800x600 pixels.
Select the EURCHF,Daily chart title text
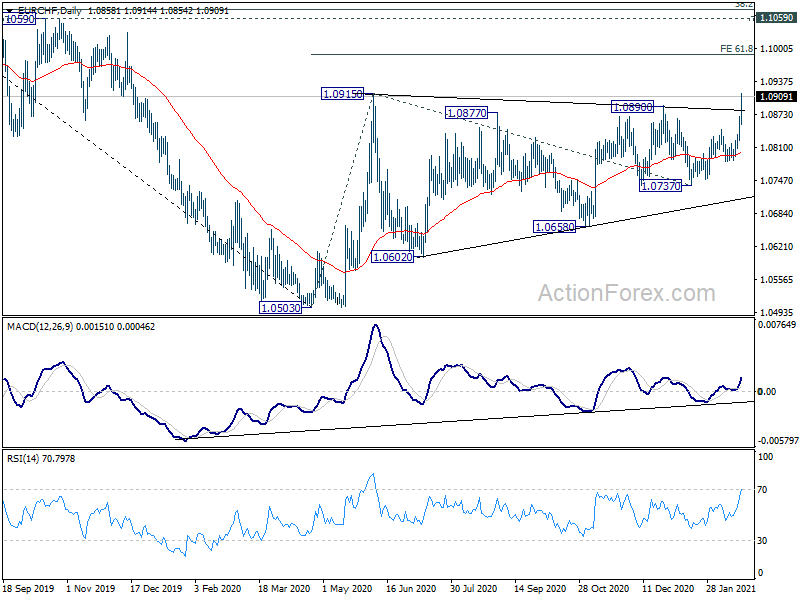[49, 10]
